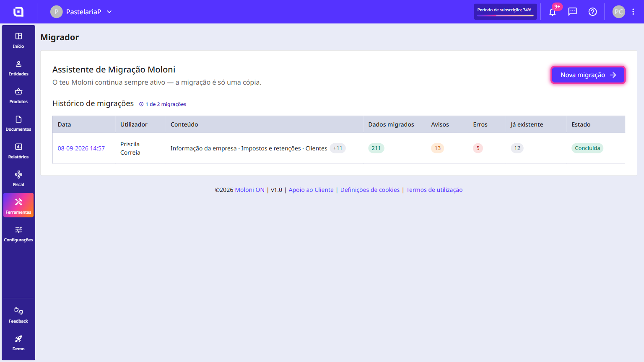
Task: Open Definições de cookies link
Action: [x=370, y=190]
